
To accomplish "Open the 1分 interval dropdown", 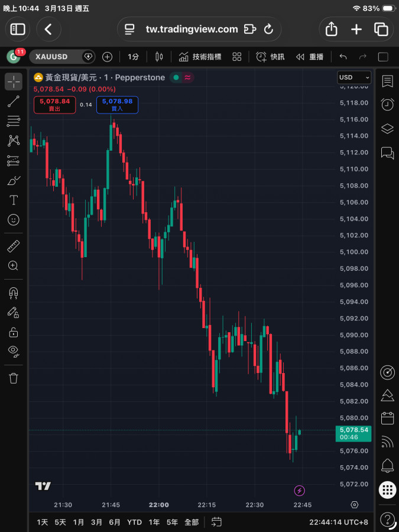I will (133, 57).
